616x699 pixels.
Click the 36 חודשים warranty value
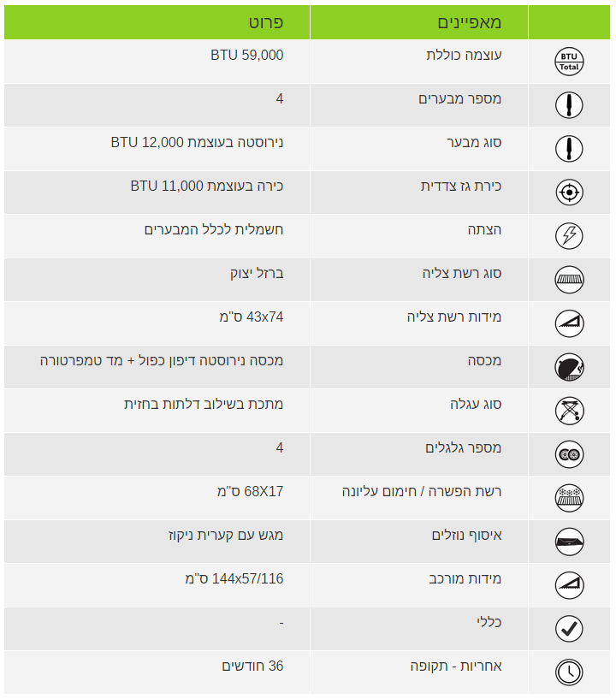point(252,666)
